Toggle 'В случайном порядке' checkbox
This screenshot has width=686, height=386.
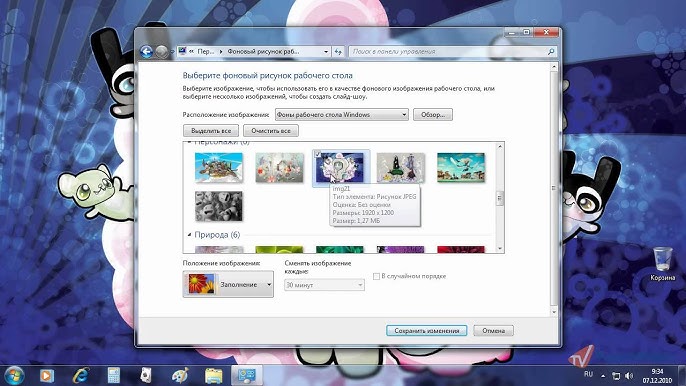click(x=376, y=276)
